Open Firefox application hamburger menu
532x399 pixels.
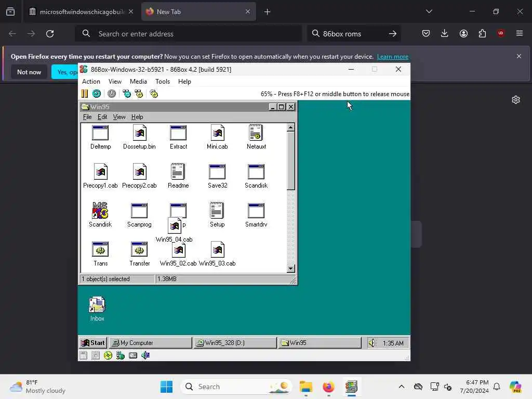[520, 33]
